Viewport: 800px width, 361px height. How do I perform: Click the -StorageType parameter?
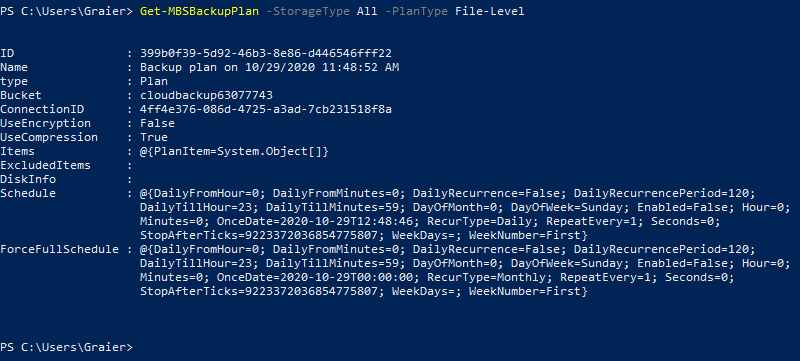pos(309,11)
